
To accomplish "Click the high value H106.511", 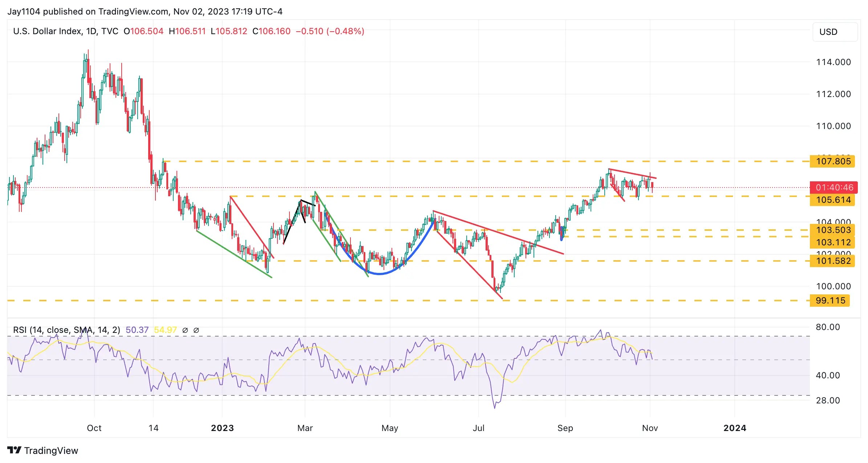I will [x=187, y=31].
